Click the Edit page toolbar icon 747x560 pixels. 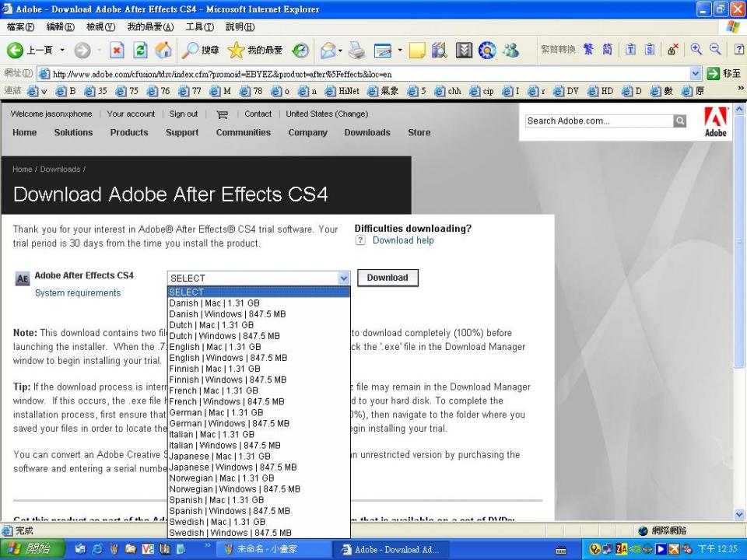[x=383, y=50]
